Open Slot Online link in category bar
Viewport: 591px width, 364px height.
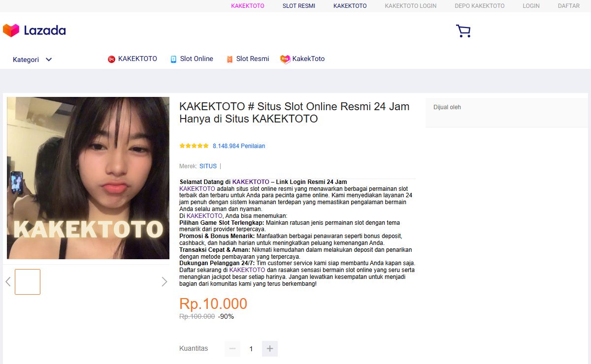tap(197, 59)
